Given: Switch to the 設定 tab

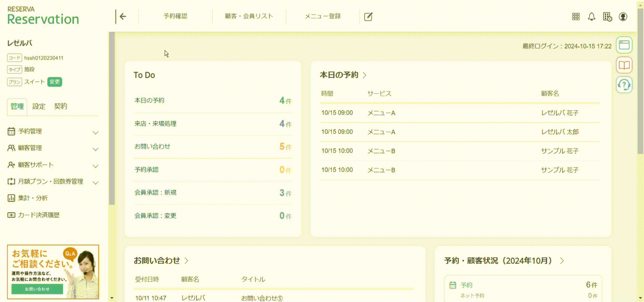Looking at the screenshot, I should click(39, 107).
